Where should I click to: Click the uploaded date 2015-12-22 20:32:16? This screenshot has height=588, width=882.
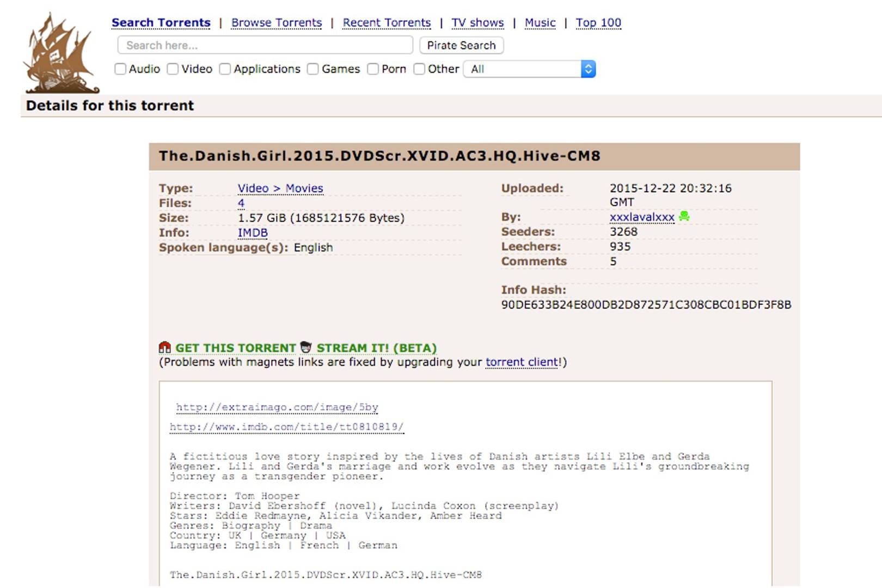tap(671, 195)
